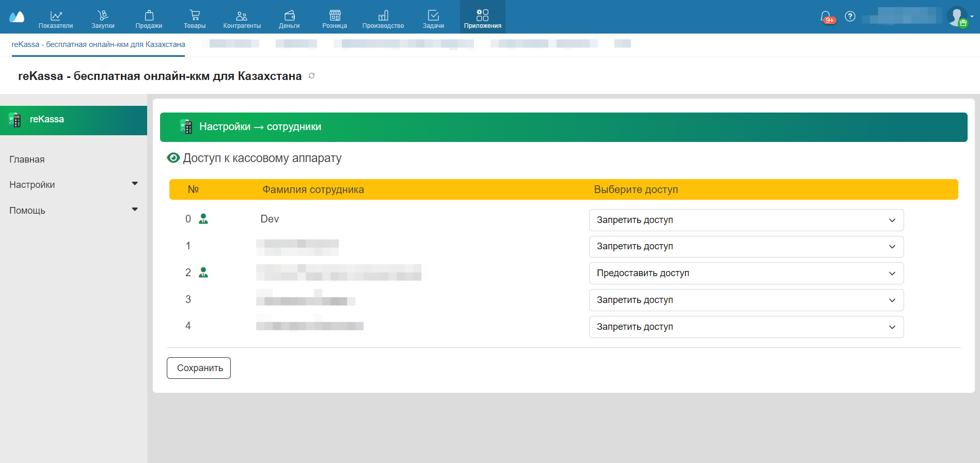This screenshot has height=463, width=980.
Task: Open the Предоставить доступ dropdown in row 2
Action: [x=746, y=273]
